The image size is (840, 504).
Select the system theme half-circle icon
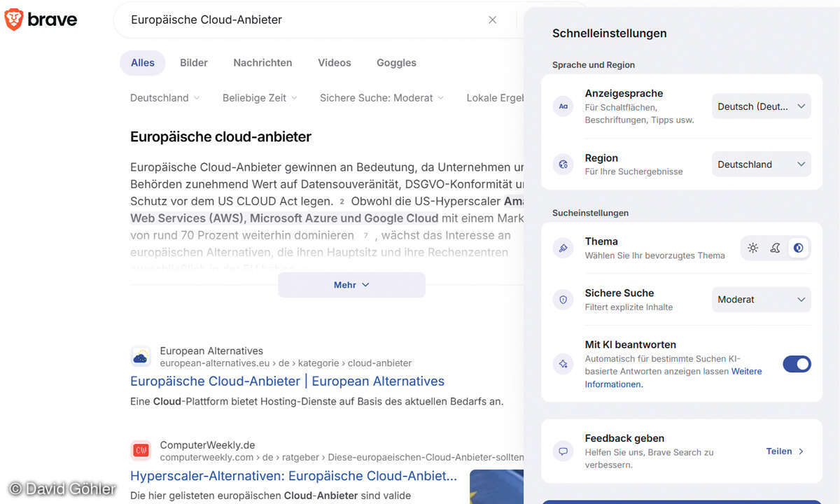tap(798, 248)
